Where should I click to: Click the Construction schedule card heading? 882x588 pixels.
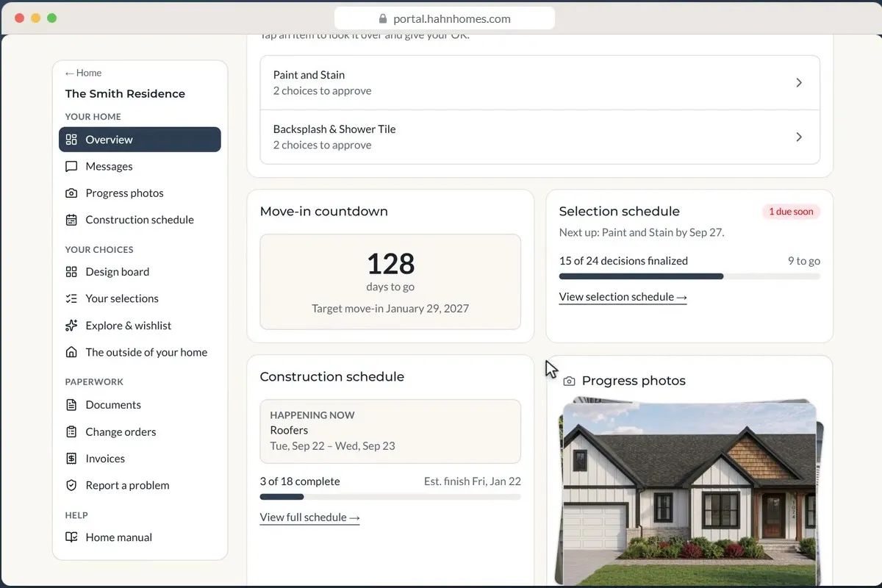[332, 377]
